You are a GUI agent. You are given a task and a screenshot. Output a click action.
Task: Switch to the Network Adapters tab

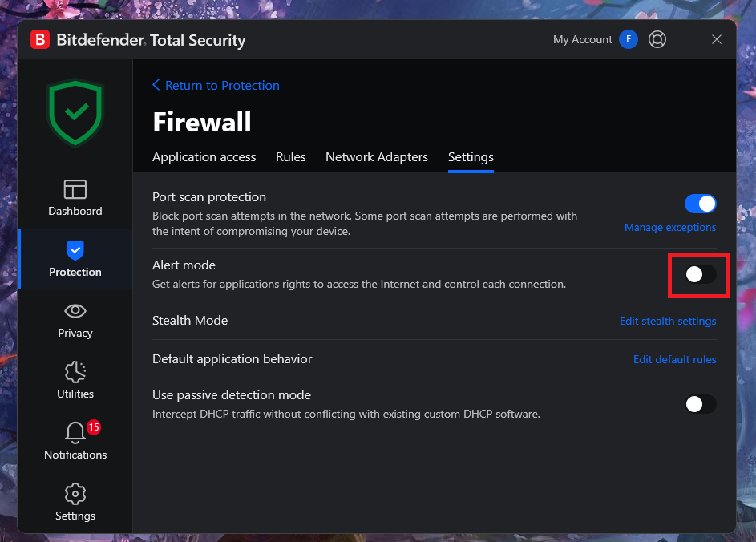[377, 156]
